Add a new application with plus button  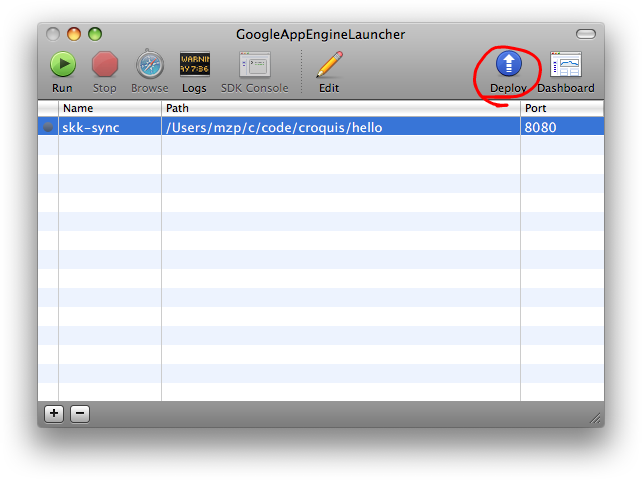(54, 414)
